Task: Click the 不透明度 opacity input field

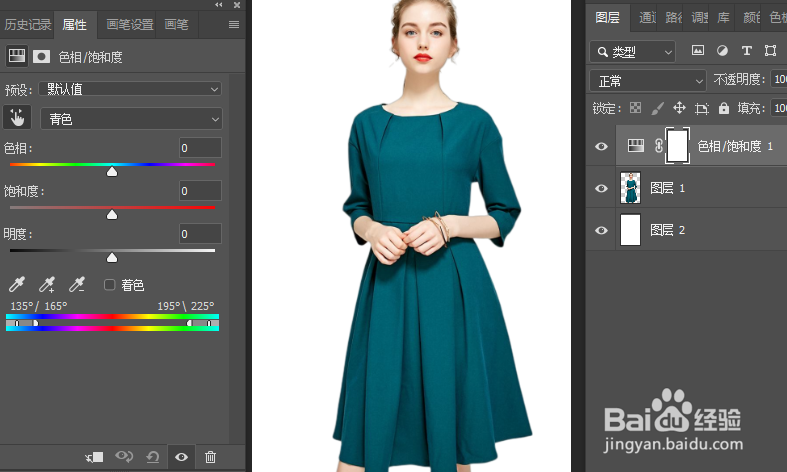Action: click(779, 79)
